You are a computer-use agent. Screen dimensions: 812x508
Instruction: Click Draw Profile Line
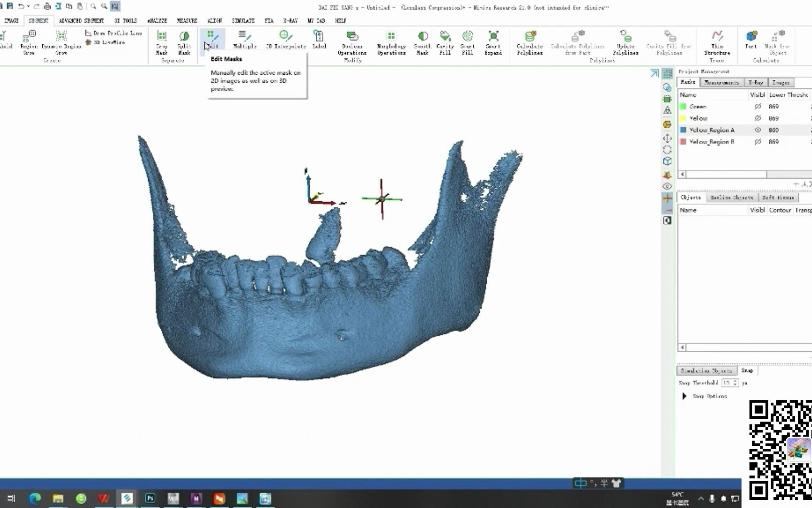click(x=114, y=33)
